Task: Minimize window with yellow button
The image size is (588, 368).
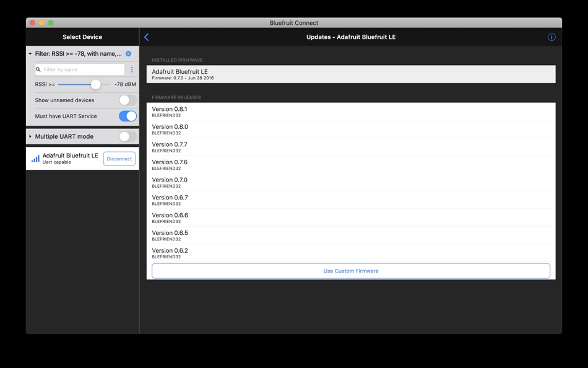Action: point(41,23)
